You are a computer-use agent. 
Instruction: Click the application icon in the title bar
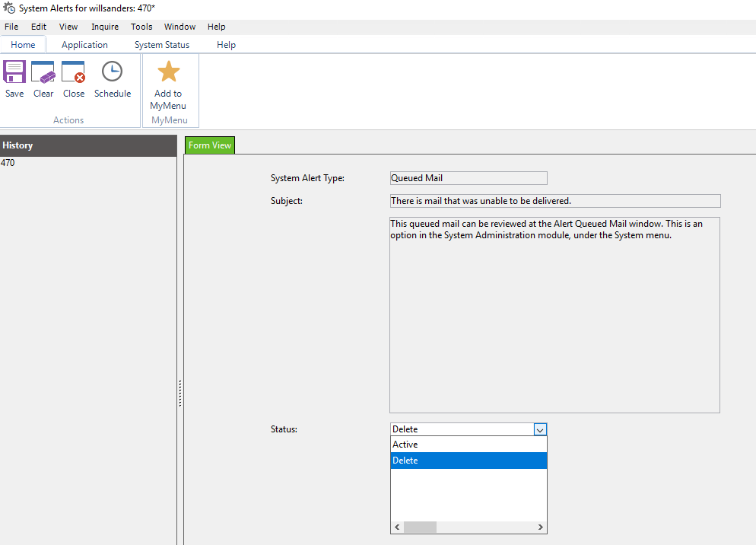click(x=8, y=7)
